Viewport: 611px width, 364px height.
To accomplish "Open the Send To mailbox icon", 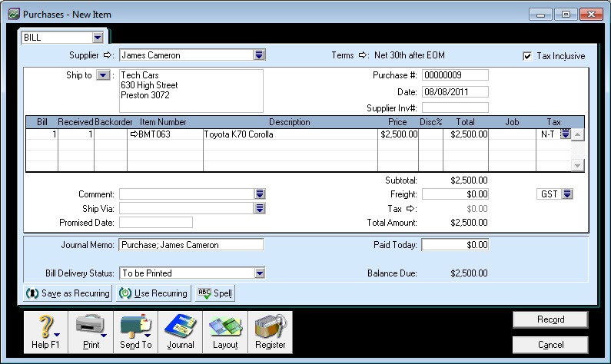I will (x=136, y=332).
